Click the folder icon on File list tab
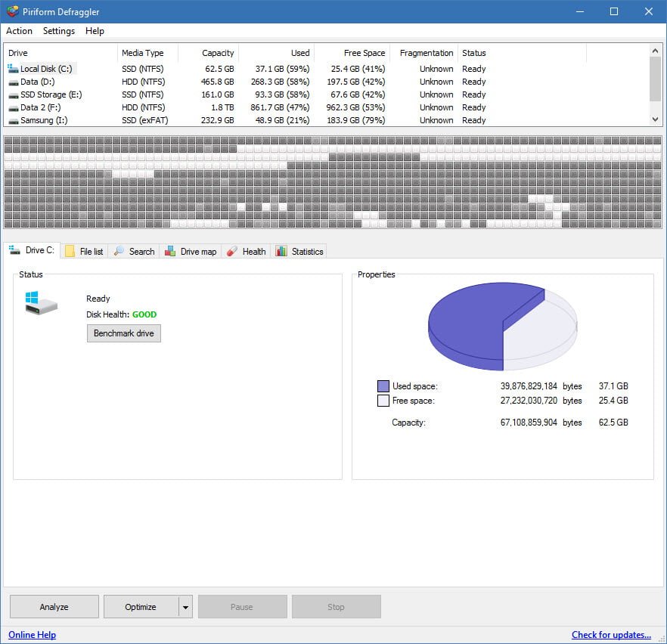The image size is (667, 644). point(70,251)
